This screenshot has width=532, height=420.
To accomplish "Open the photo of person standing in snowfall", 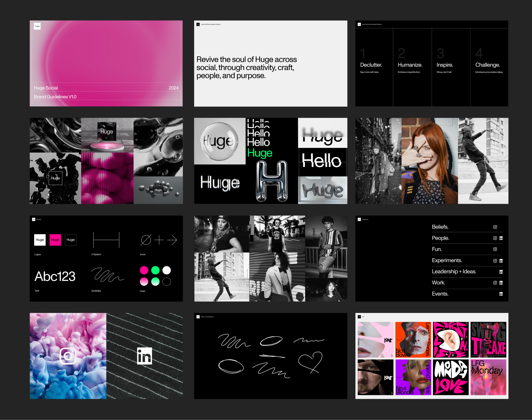I will tap(378, 161).
